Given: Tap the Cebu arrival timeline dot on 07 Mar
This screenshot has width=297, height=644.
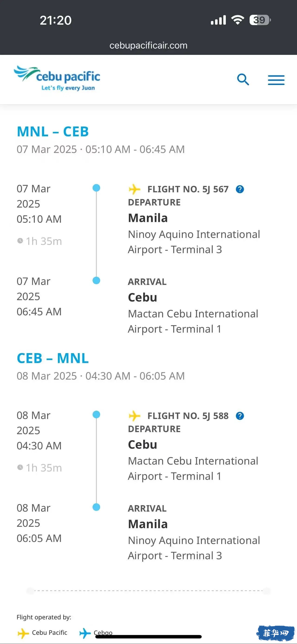Looking at the screenshot, I should (x=96, y=280).
